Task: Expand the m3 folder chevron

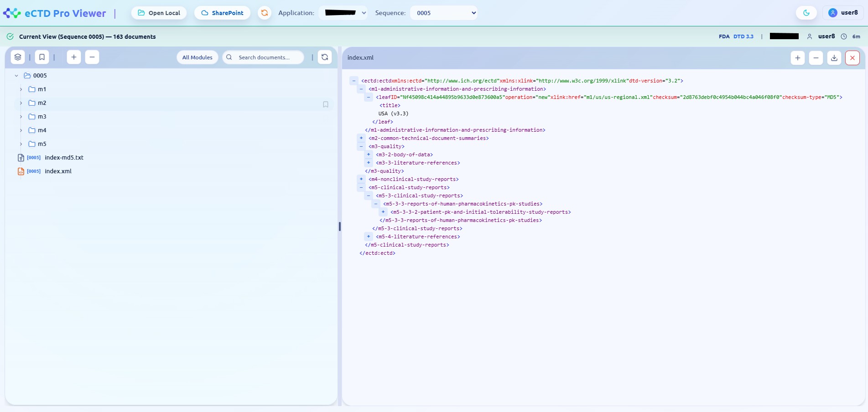Action: 21,117
